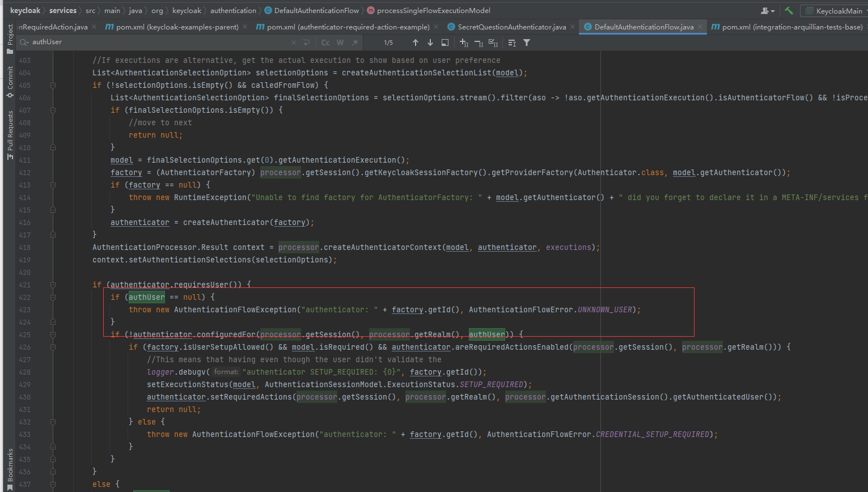Image resolution: width=868 pixels, height=492 pixels.
Task: Collapse the code block at line 421
Action: (x=53, y=284)
